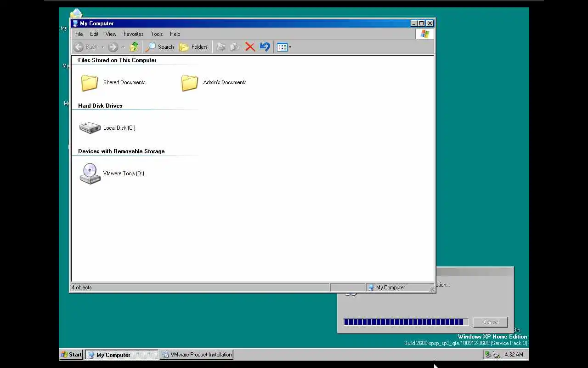This screenshot has width=588, height=368.
Task: Open the Search pane
Action: 160,47
